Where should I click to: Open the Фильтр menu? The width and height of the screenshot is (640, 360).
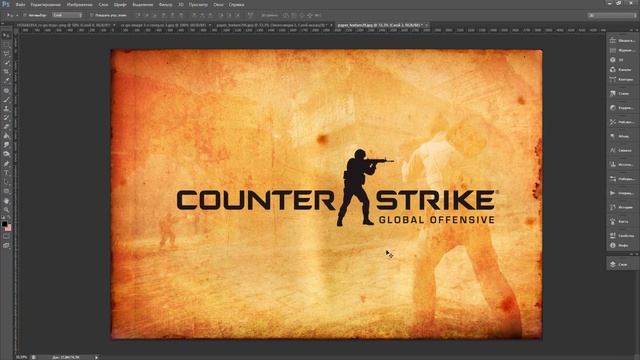click(165, 4)
